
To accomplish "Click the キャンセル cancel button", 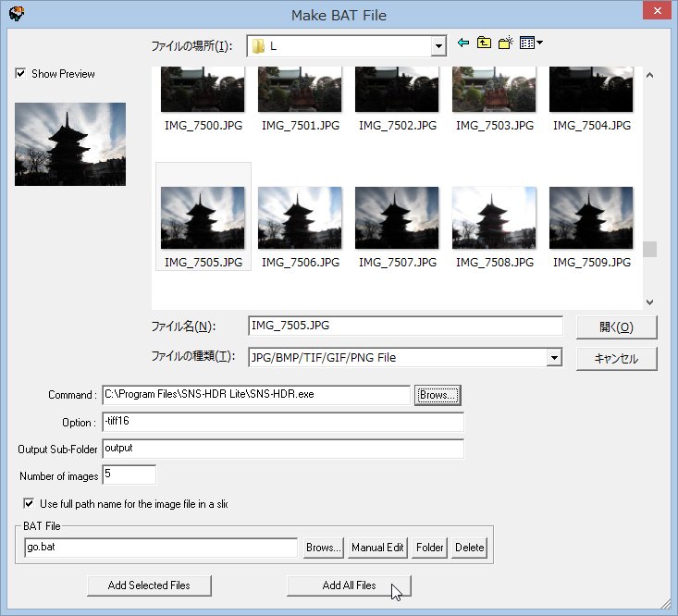I will [617, 358].
